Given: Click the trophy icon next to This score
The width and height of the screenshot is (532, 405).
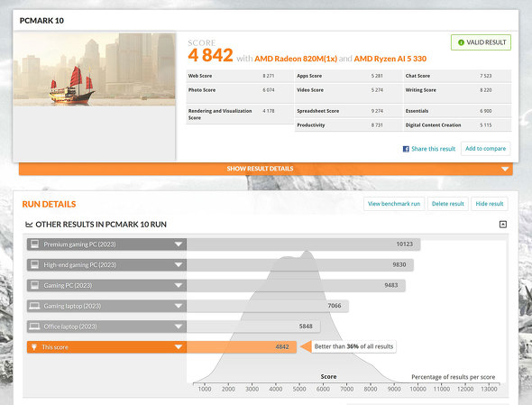Looking at the screenshot, I should pyautogui.click(x=34, y=347).
